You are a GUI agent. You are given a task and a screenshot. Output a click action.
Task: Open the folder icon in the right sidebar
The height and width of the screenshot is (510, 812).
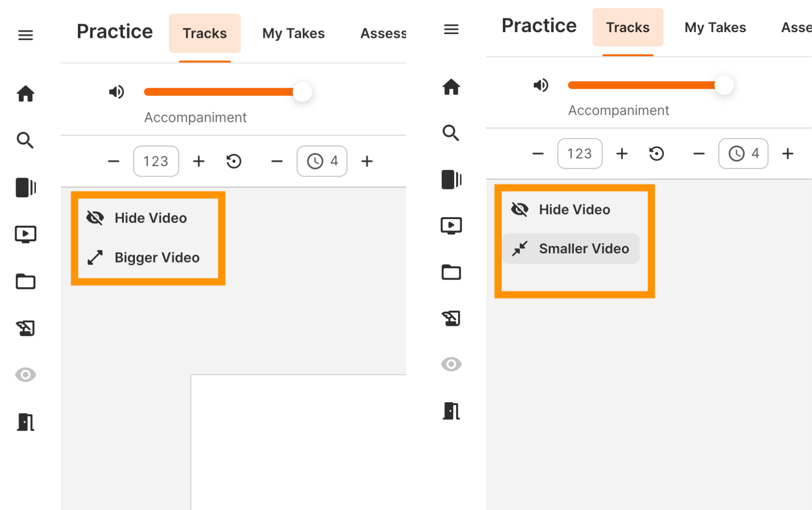[x=451, y=272]
